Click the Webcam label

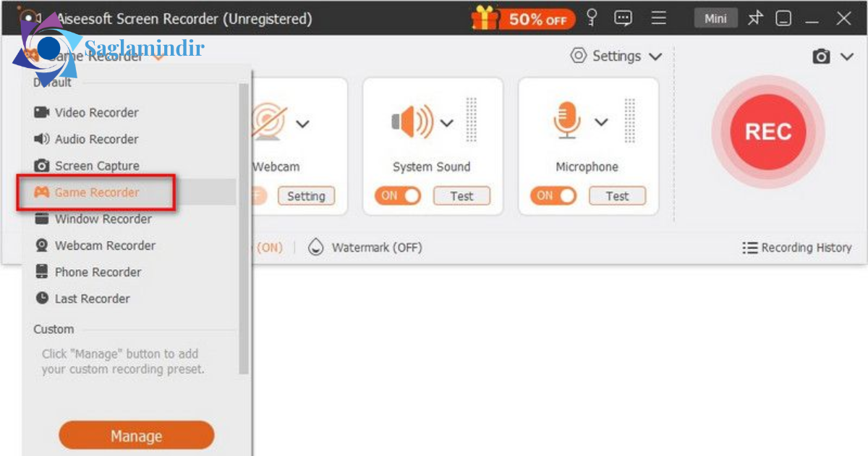point(276,166)
